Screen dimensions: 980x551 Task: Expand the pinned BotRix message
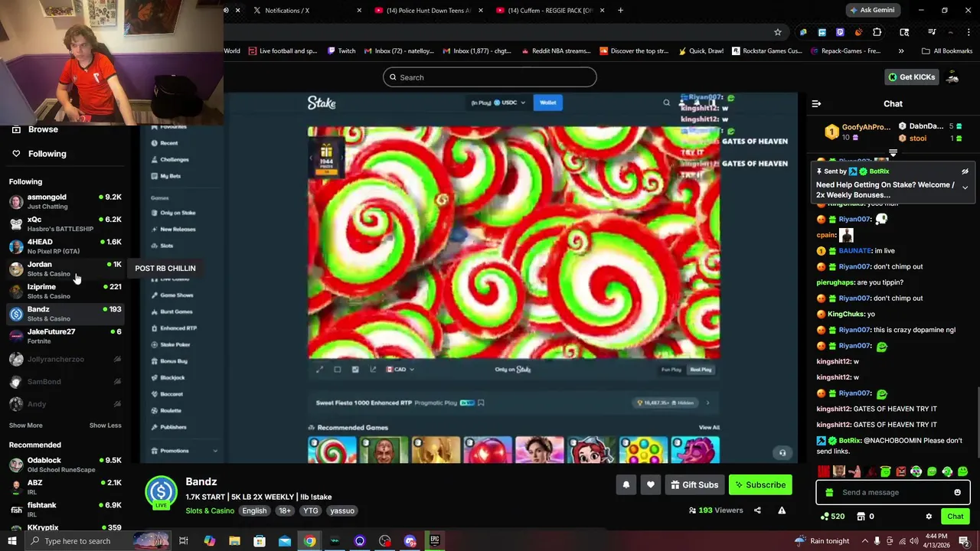click(965, 187)
